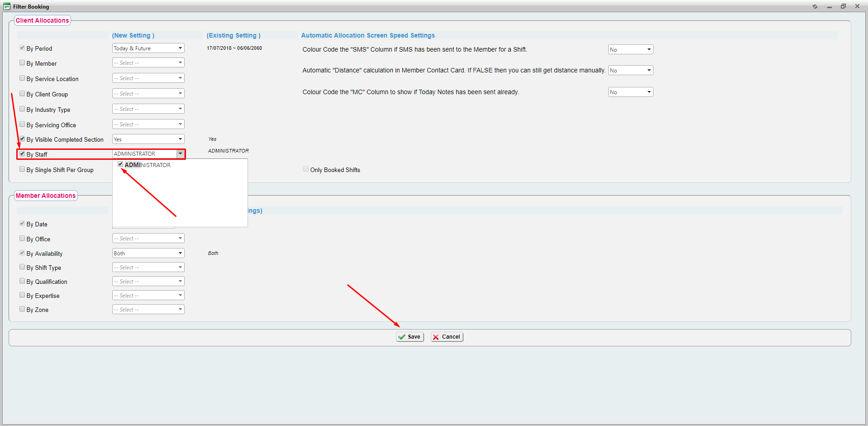
Task: Open the By Availability Both dropdown
Action: tap(148, 253)
